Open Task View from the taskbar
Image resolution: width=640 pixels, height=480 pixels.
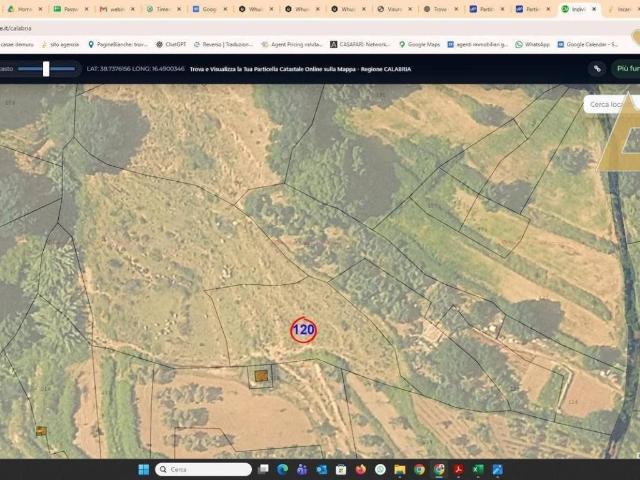click(263, 469)
